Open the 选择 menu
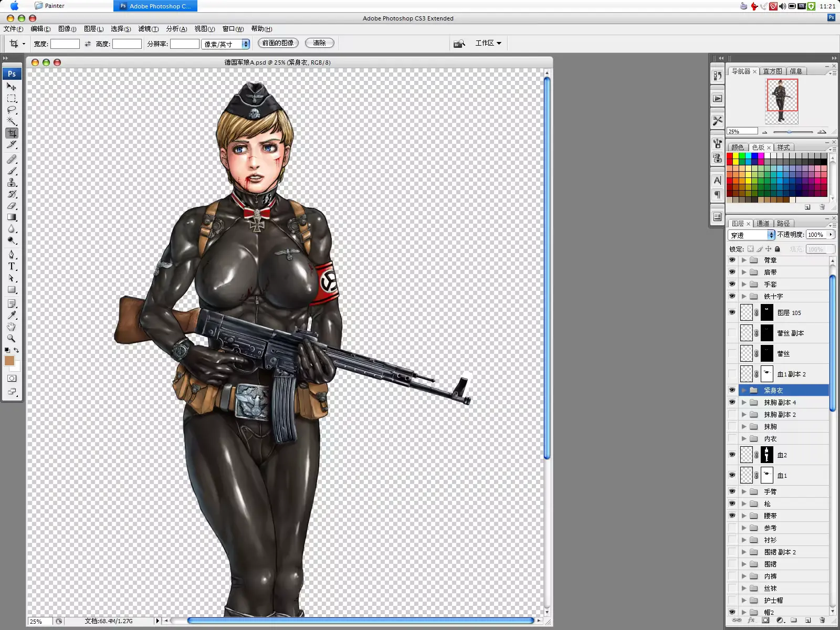The width and height of the screenshot is (840, 630). tap(121, 29)
